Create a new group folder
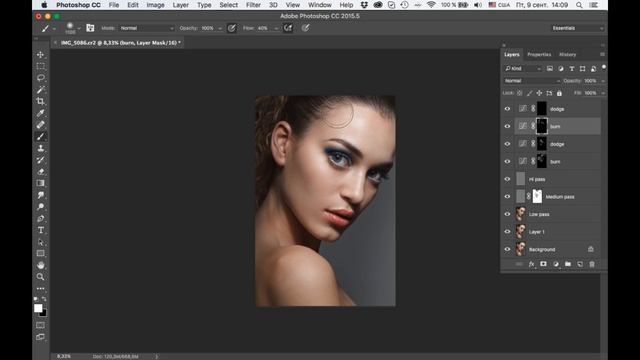640x360 pixels. [568, 264]
